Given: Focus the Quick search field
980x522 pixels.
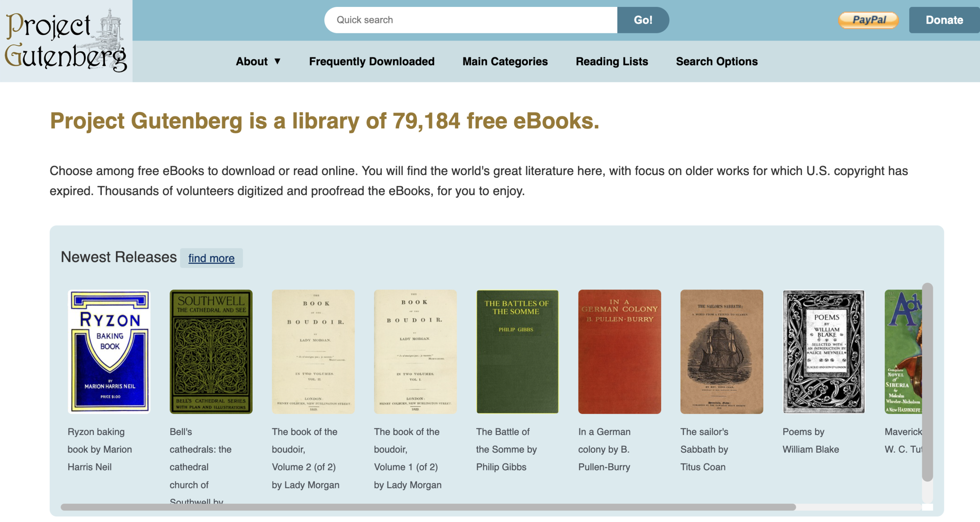Looking at the screenshot, I should pos(470,20).
